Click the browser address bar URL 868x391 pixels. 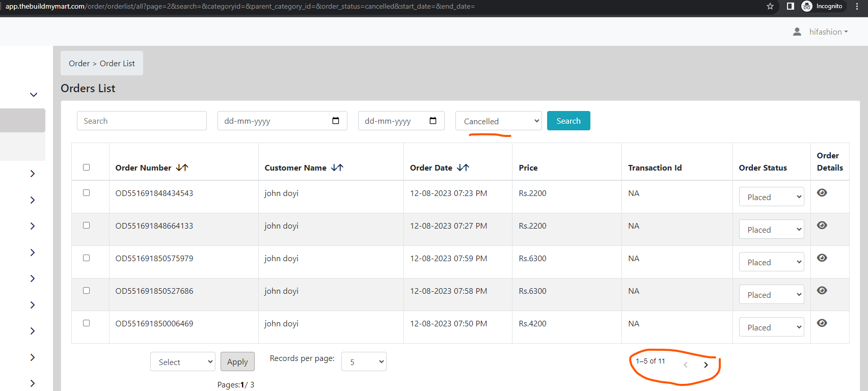tap(240, 6)
